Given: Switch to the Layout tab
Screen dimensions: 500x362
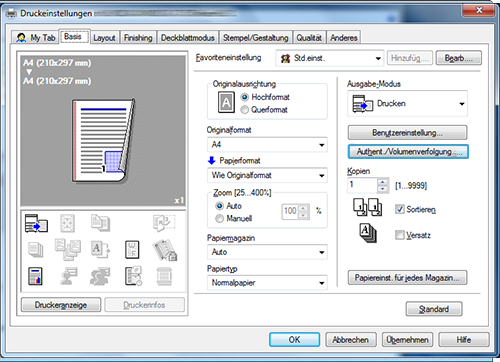Looking at the screenshot, I should click(104, 38).
